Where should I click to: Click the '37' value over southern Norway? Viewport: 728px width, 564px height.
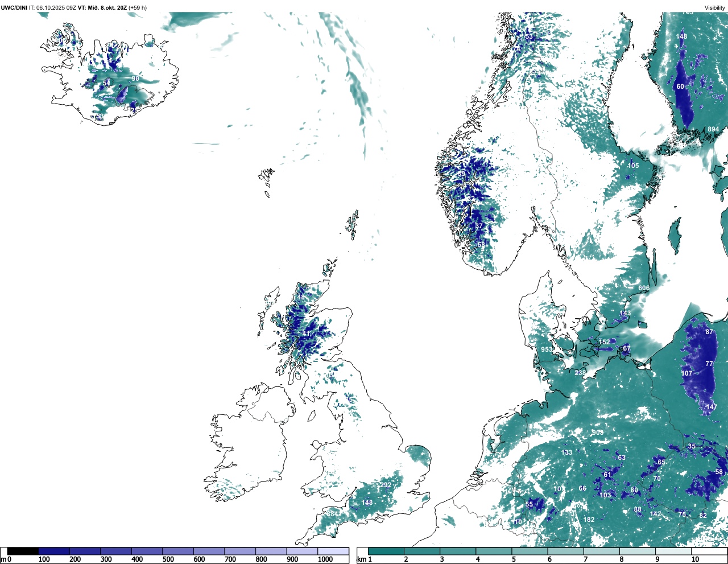tap(479, 226)
